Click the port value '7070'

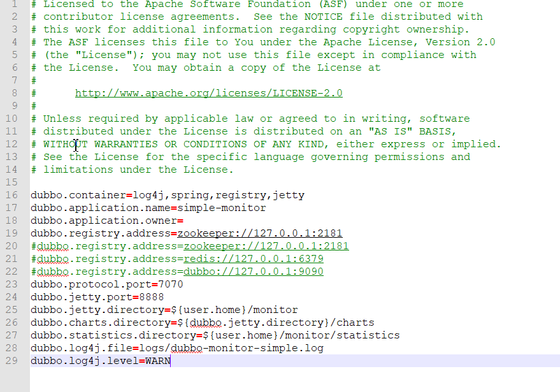tap(170, 284)
